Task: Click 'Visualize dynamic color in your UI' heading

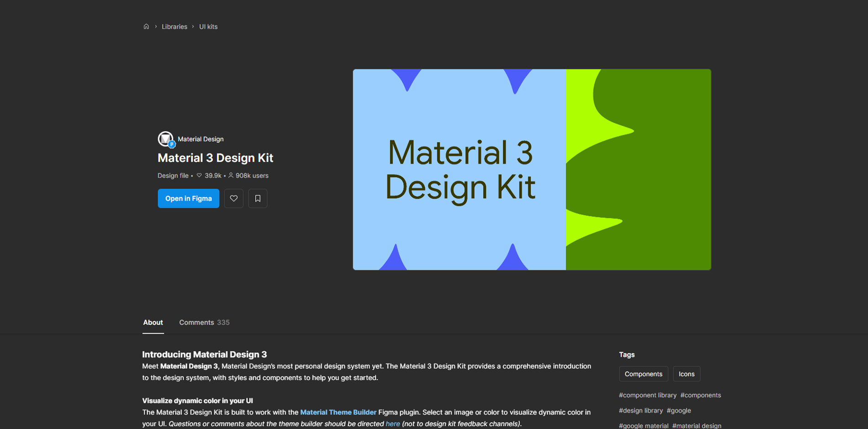Action: coord(197,401)
